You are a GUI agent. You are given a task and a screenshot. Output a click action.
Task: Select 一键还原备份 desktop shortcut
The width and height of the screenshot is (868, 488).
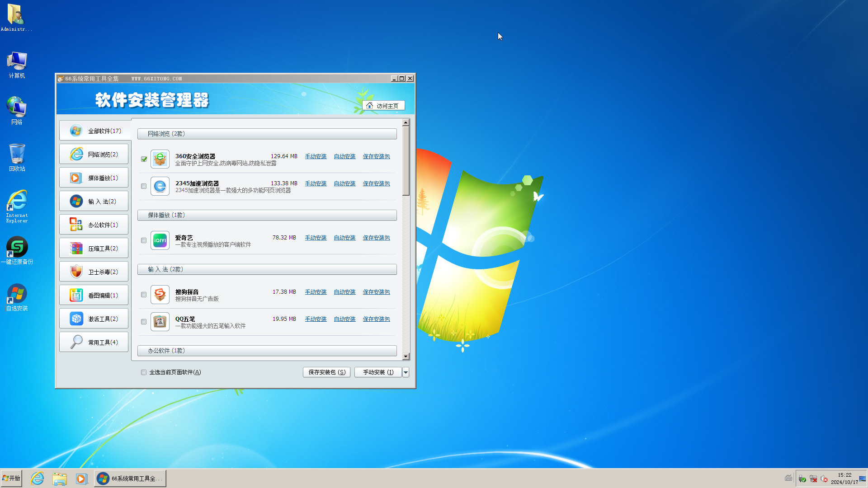(17, 251)
